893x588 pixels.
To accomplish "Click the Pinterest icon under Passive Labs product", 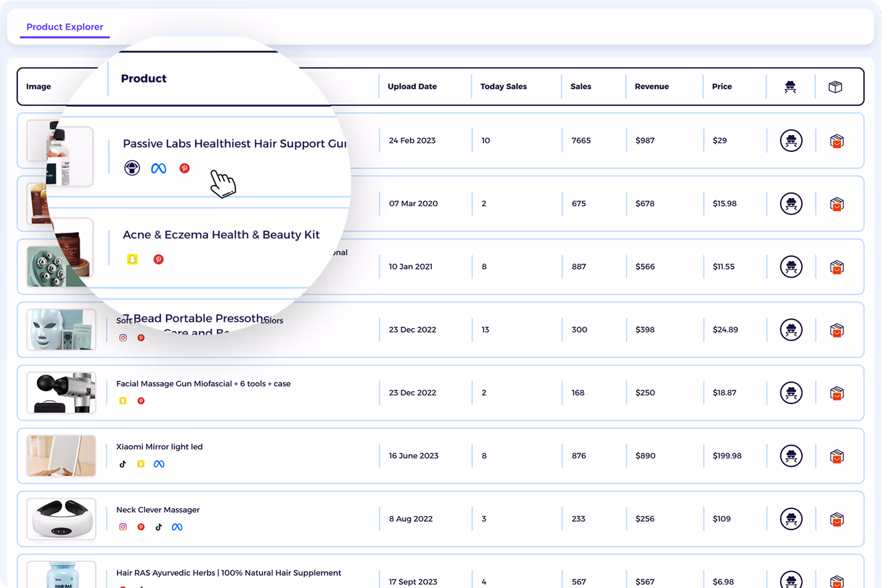I will tap(185, 168).
